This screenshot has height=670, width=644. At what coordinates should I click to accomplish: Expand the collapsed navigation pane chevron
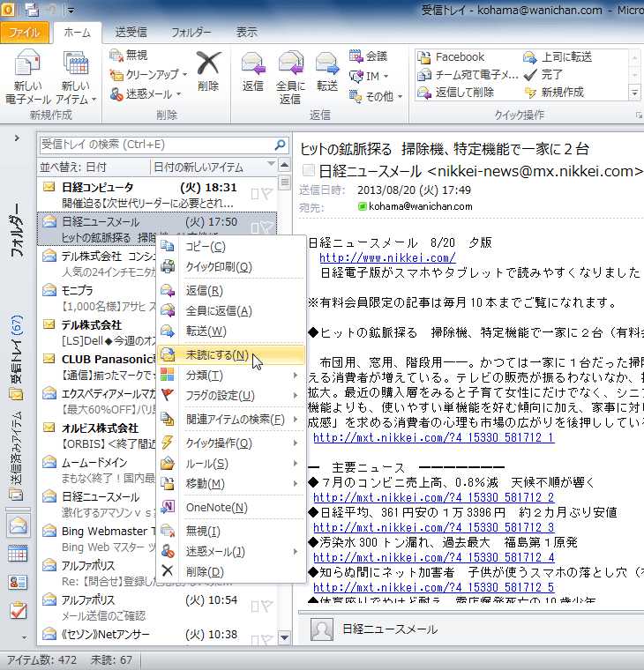coord(17,138)
